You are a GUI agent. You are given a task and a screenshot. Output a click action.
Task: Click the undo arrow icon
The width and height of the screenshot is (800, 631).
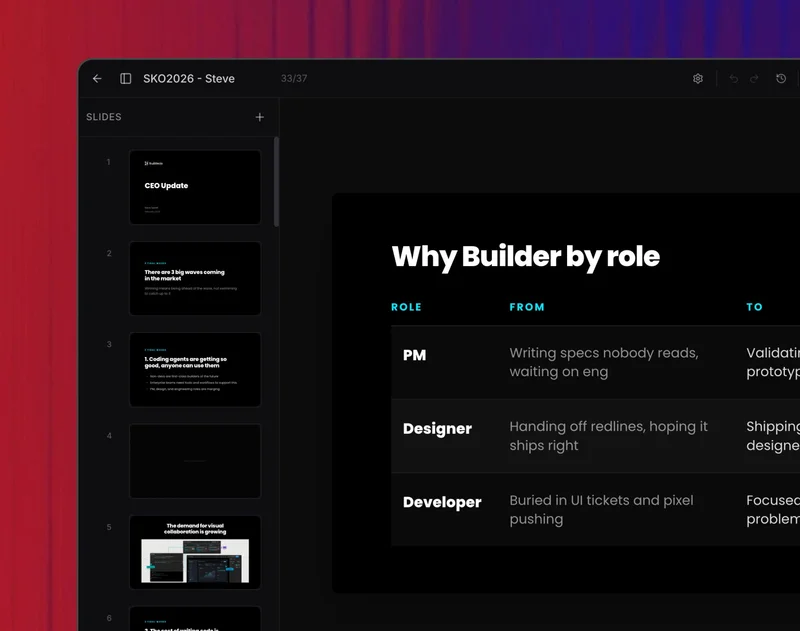(733, 79)
